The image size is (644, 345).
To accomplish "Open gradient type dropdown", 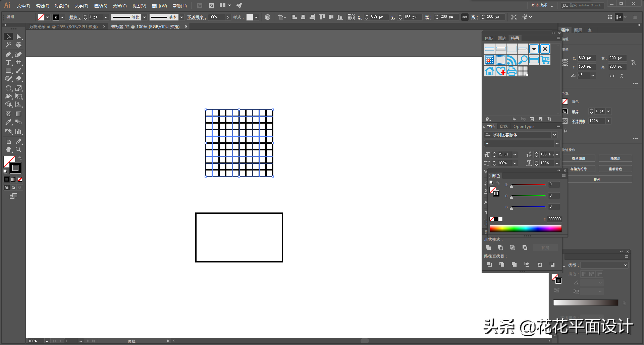I will coord(625,265).
